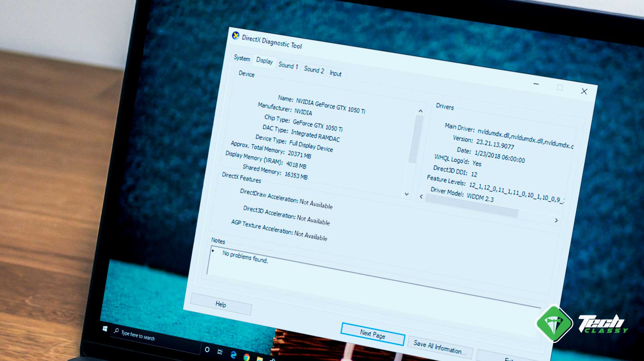Open File Explorer from the taskbar

click(260, 359)
